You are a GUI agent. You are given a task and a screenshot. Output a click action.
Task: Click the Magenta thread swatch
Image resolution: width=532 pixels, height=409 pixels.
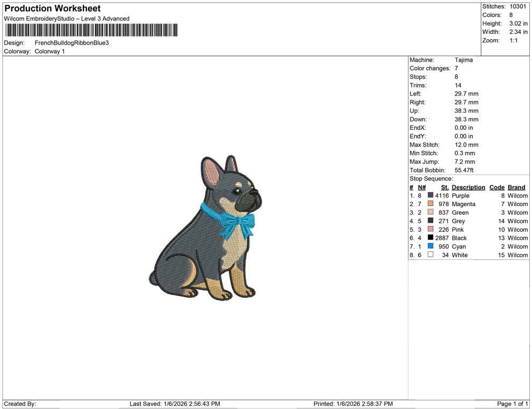click(x=429, y=204)
